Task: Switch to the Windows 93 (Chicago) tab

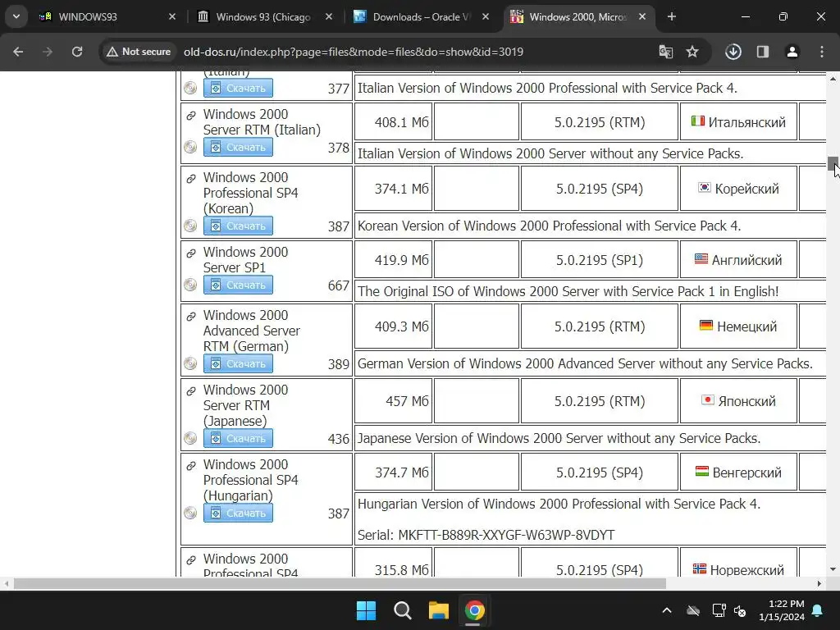Action: (x=263, y=16)
